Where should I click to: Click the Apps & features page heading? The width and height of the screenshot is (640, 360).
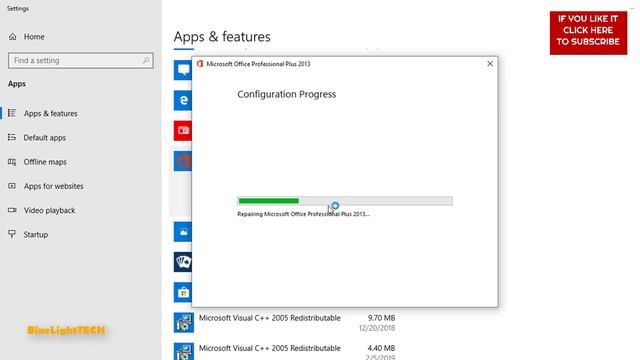222,37
